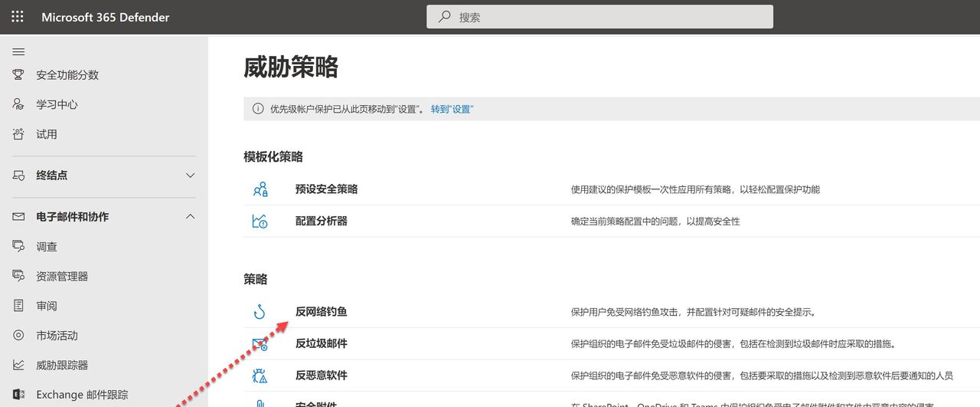Click the 试用 gift icon
The height and width of the screenshot is (407, 980).
tap(18, 134)
